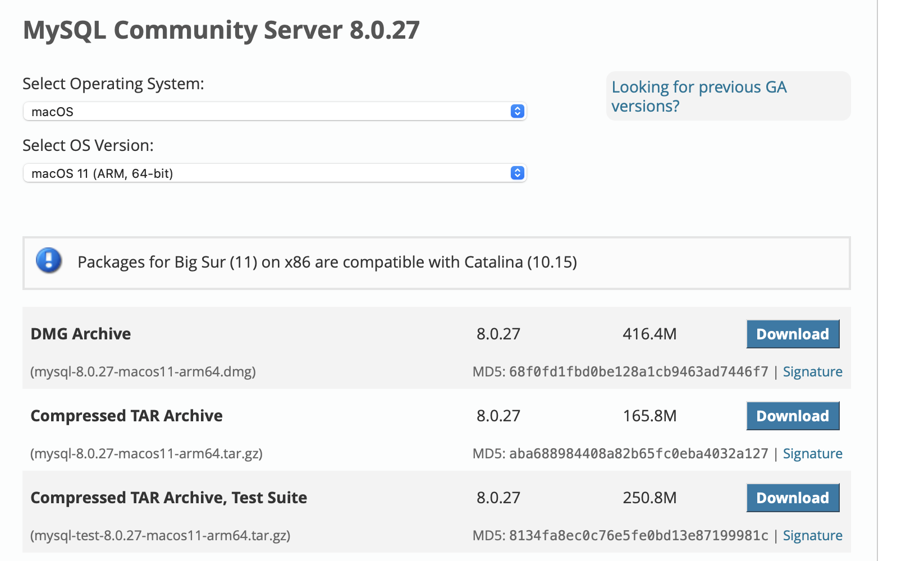The height and width of the screenshot is (561, 924).
Task: Click the 'MySQL Community Server 8.0.27' heading
Action: click(x=221, y=30)
